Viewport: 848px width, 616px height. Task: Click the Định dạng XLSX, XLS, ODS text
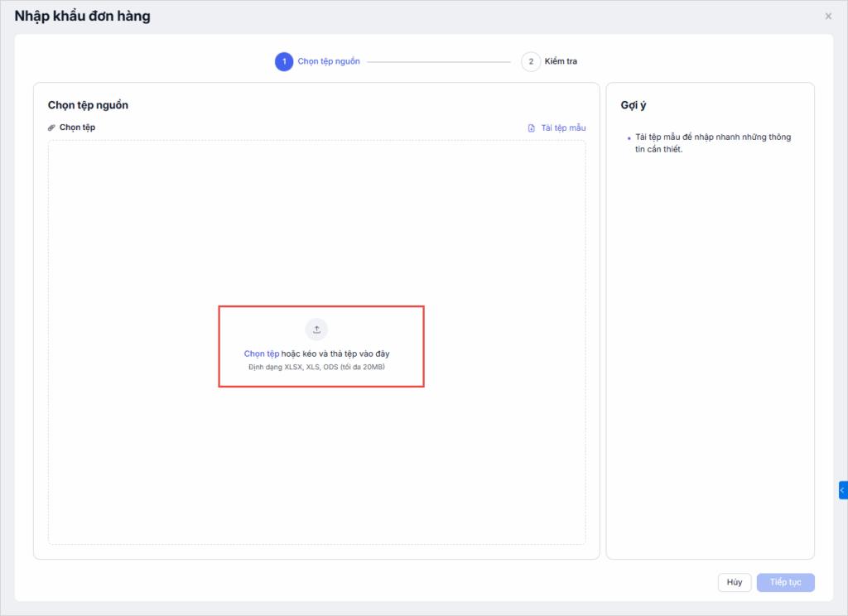[316, 367]
